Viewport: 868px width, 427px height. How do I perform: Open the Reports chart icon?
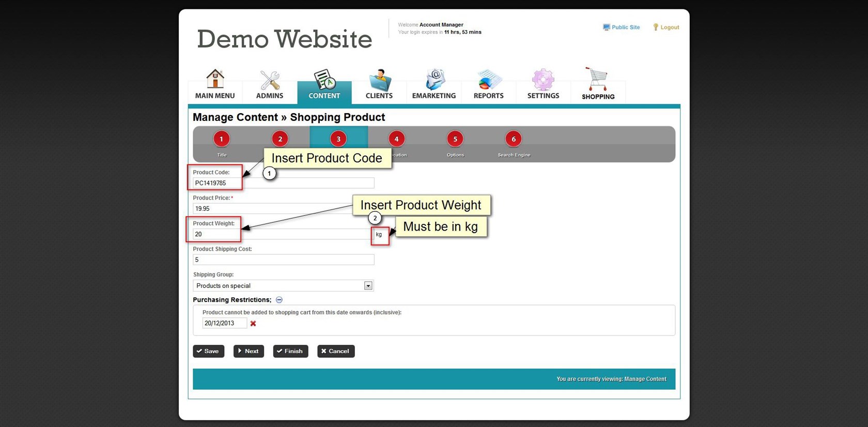(x=488, y=80)
